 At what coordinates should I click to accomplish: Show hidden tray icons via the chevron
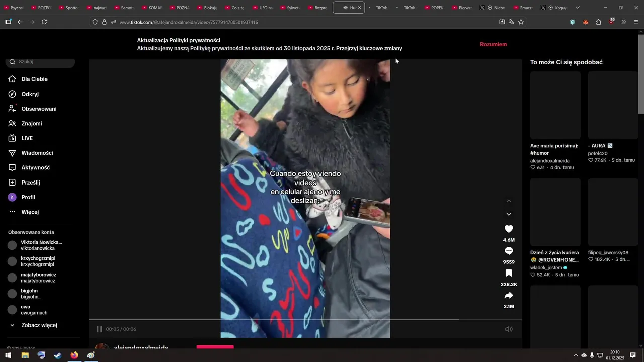(576, 355)
